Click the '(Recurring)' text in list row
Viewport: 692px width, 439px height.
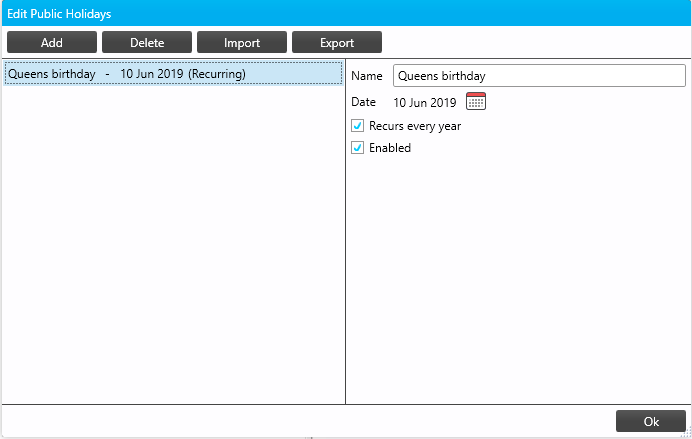coord(217,74)
